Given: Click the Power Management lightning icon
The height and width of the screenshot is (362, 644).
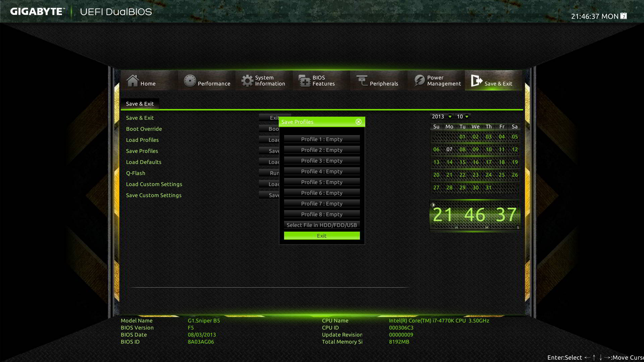Looking at the screenshot, I should click(x=419, y=81).
